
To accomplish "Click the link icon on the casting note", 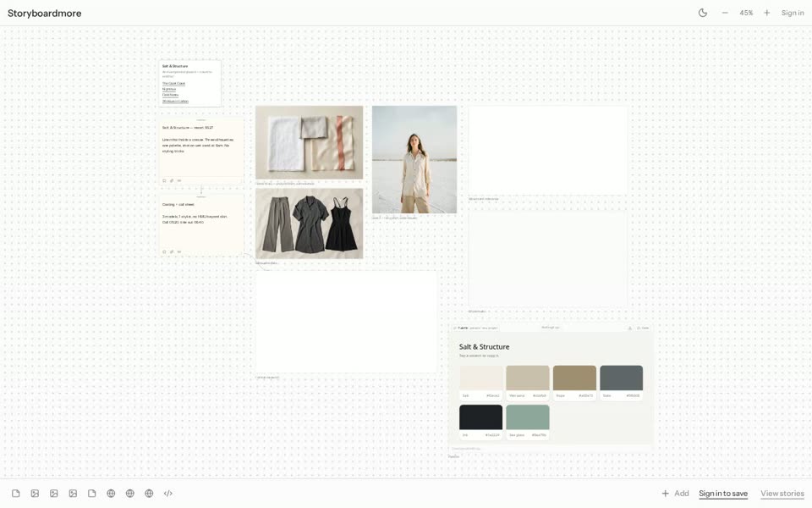I will [x=172, y=252].
